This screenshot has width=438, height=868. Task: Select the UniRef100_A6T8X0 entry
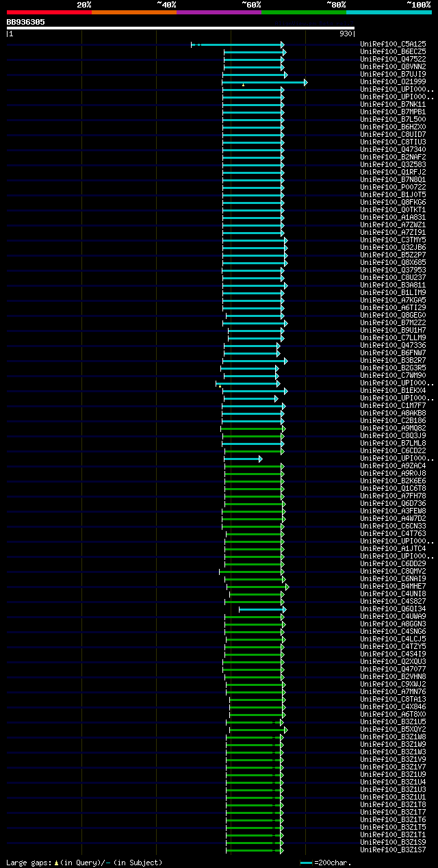coord(393,714)
